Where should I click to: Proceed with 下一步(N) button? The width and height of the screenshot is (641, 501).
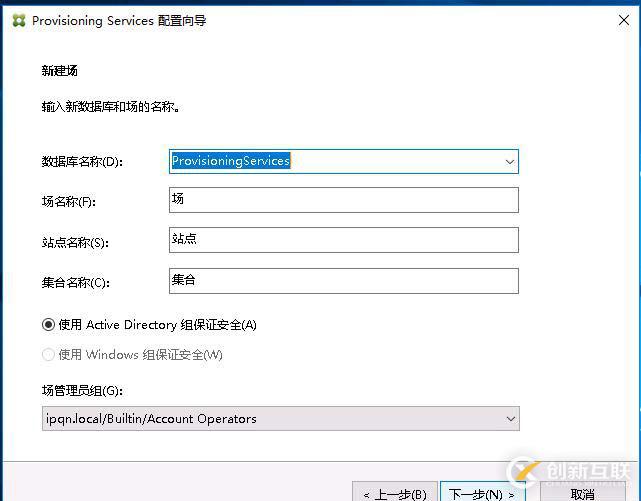click(482, 493)
